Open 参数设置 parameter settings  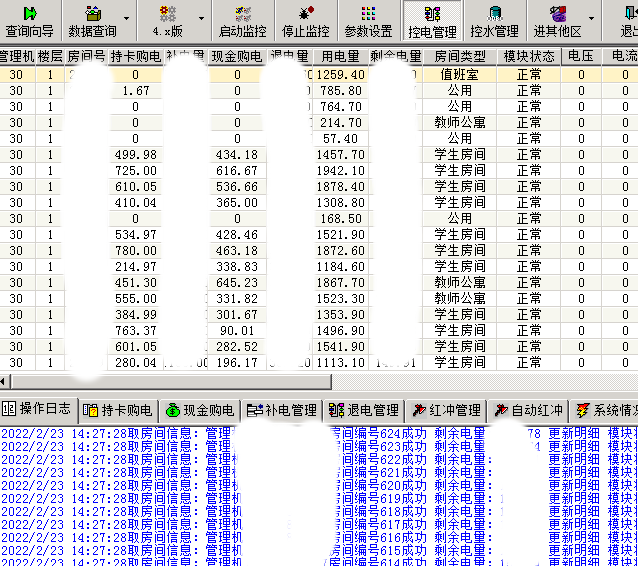point(368,21)
